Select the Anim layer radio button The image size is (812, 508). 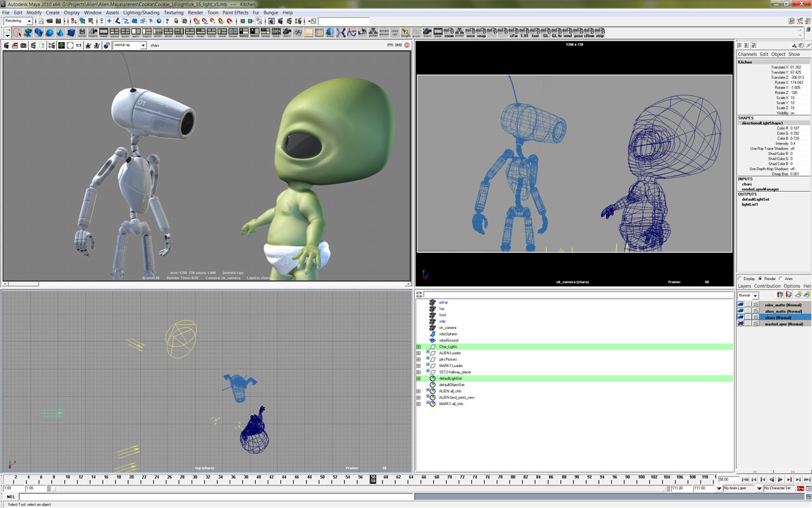(x=780, y=278)
